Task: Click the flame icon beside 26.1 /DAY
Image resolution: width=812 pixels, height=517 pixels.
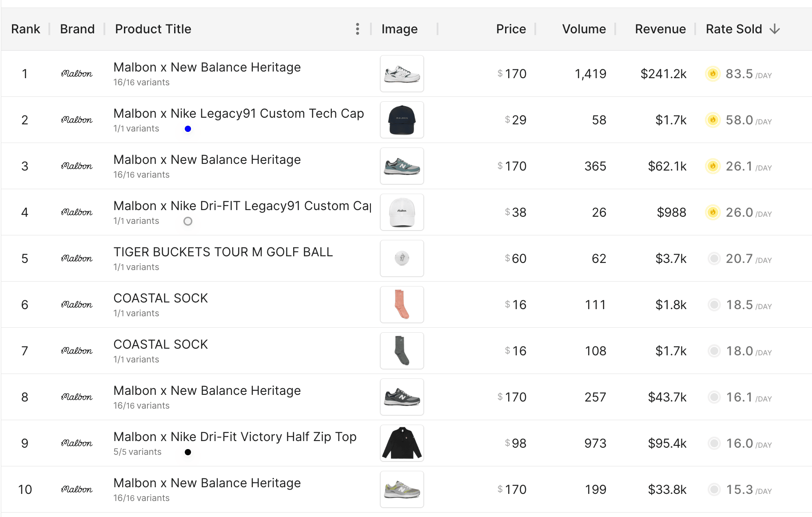Action: point(713,166)
